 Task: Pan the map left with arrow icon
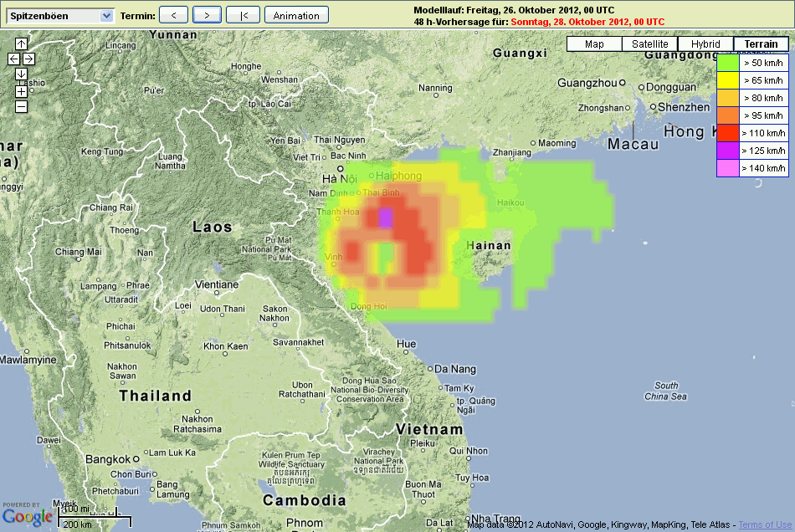[x=13, y=59]
